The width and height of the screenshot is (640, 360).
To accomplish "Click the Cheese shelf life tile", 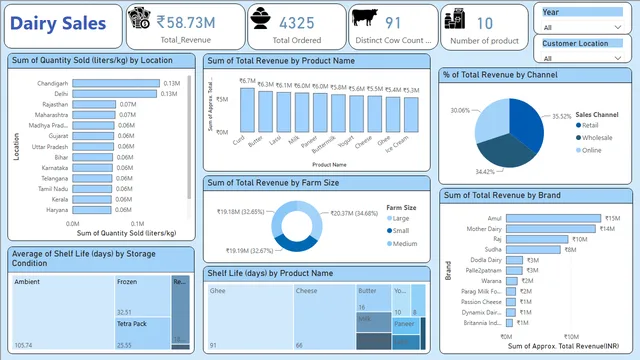I will click(x=324, y=317).
